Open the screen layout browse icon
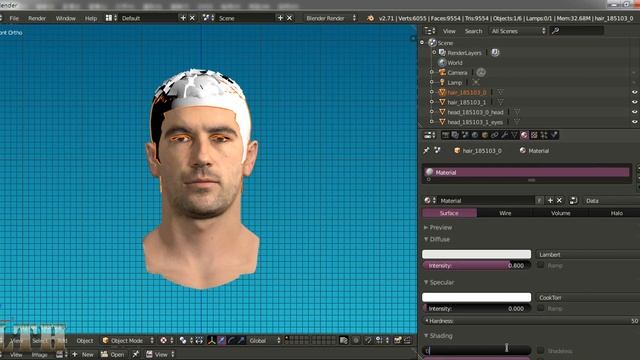Viewport: 640px width, 360px height. pos(111,18)
